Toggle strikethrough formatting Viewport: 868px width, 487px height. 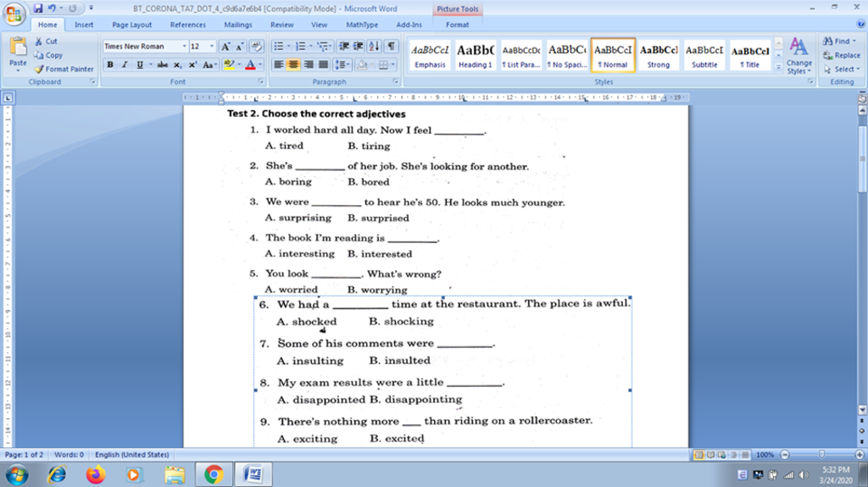point(162,64)
